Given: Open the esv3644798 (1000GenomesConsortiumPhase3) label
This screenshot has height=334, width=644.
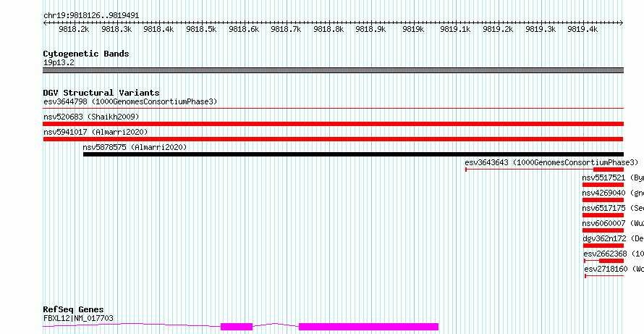Looking at the screenshot, I should 130,101.
